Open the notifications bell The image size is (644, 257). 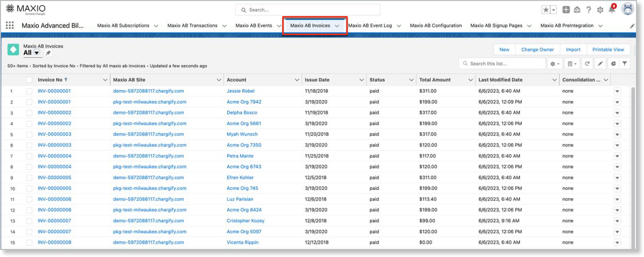611,9
